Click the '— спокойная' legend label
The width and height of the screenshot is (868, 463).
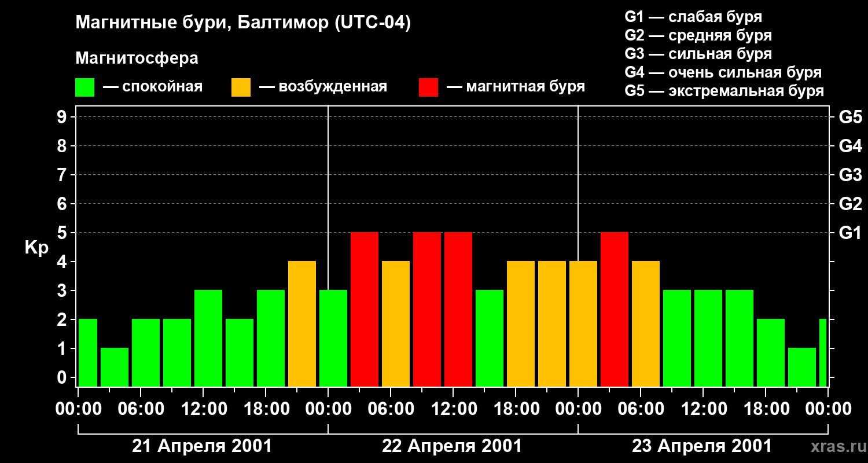pos(153,87)
